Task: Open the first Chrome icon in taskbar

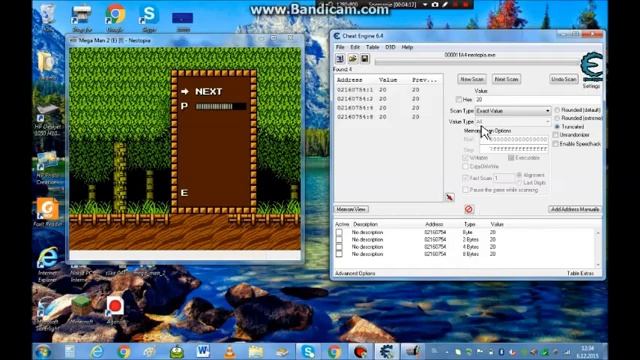Action: 124,352
